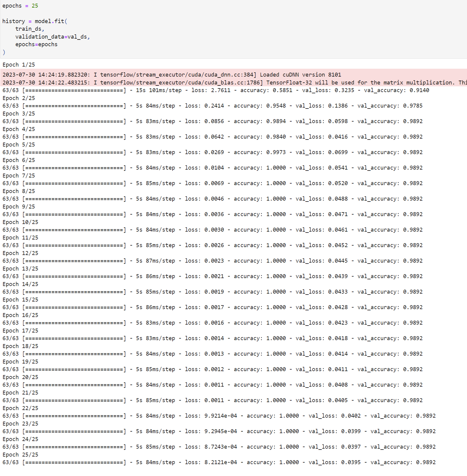Click 'validation_data=val_ds,' code line

(x=53, y=37)
